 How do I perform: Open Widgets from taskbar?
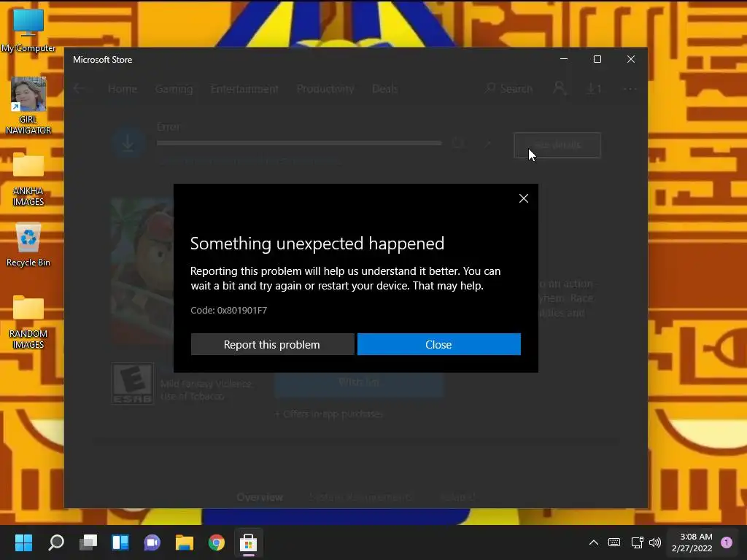[x=120, y=542]
